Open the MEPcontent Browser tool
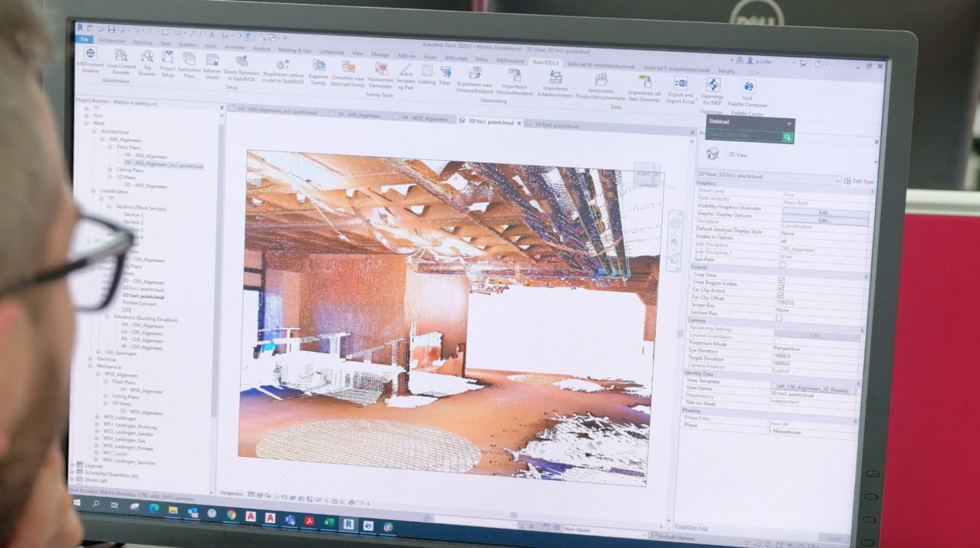The height and width of the screenshot is (548, 980). pos(90,59)
